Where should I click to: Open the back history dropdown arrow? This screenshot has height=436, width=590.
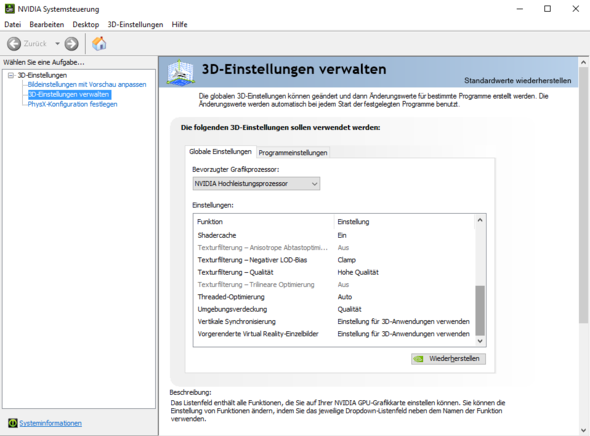click(x=58, y=44)
